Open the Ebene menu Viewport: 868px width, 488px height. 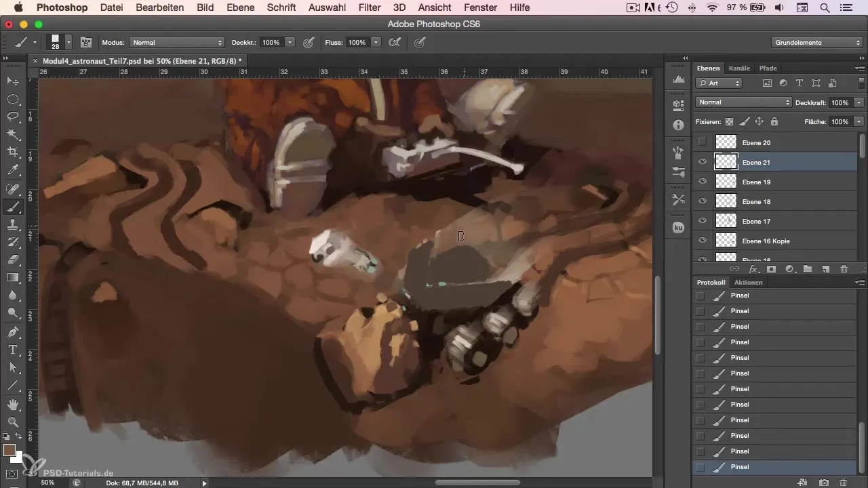click(239, 7)
